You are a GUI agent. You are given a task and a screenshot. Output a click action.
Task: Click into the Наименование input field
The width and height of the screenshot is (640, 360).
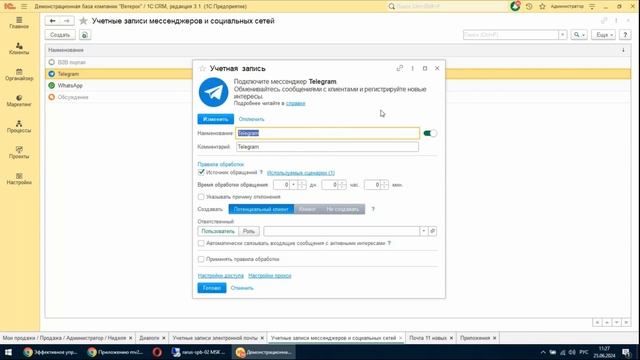(327, 133)
